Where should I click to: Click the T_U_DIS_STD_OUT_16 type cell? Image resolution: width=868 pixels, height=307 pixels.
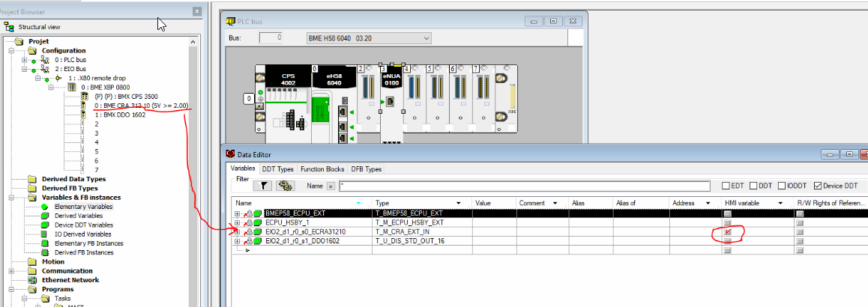(421, 241)
